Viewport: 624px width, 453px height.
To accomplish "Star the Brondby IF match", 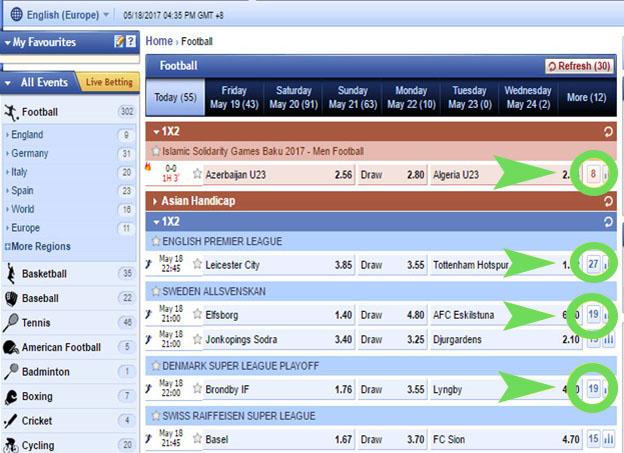I will click(x=197, y=388).
